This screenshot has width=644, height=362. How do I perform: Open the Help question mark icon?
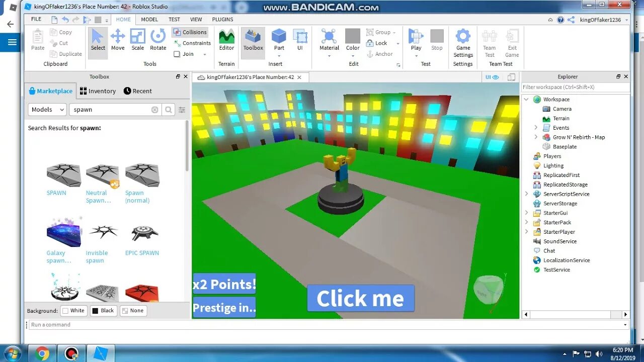[x=560, y=20]
